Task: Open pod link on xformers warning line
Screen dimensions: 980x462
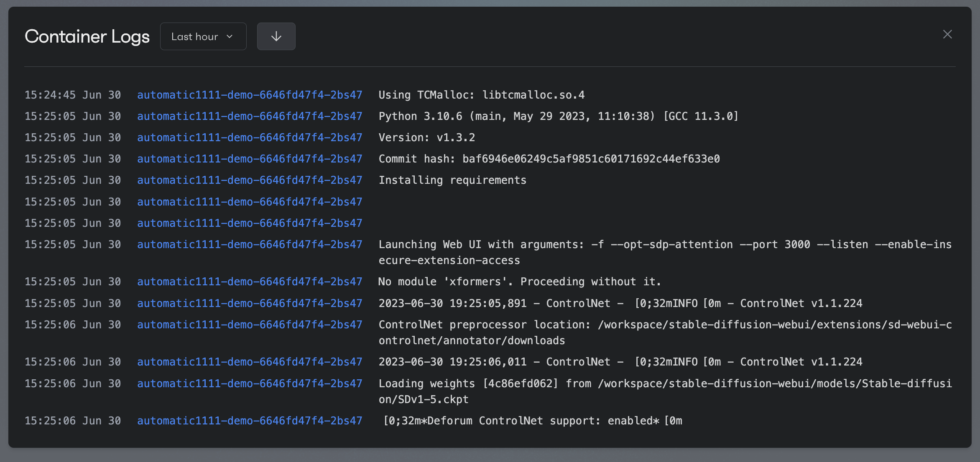Action: pos(250,282)
